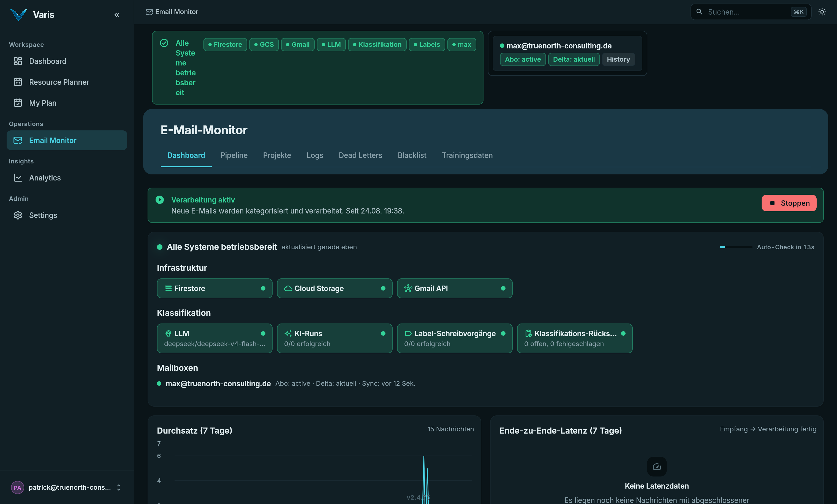Click the ⌘K shortcut badge
Screen dimensions: 837x504
click(x=799, y=12)
